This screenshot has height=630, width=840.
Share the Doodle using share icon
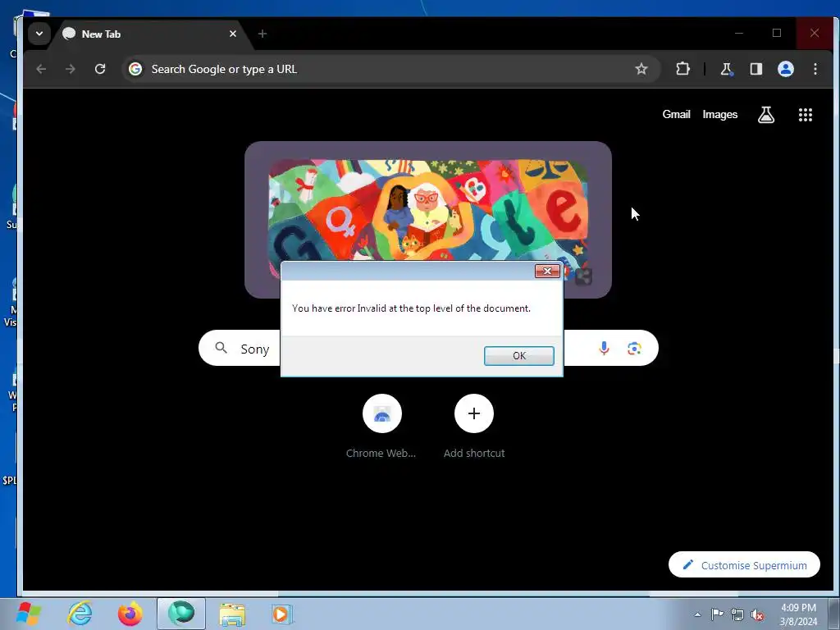[583, 277]
